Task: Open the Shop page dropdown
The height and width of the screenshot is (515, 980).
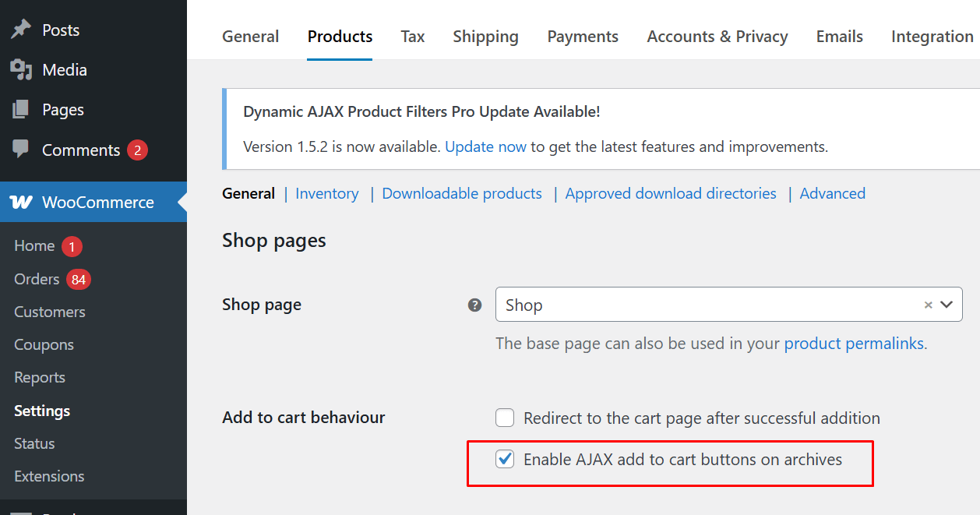Action: [x=728, y=305]
